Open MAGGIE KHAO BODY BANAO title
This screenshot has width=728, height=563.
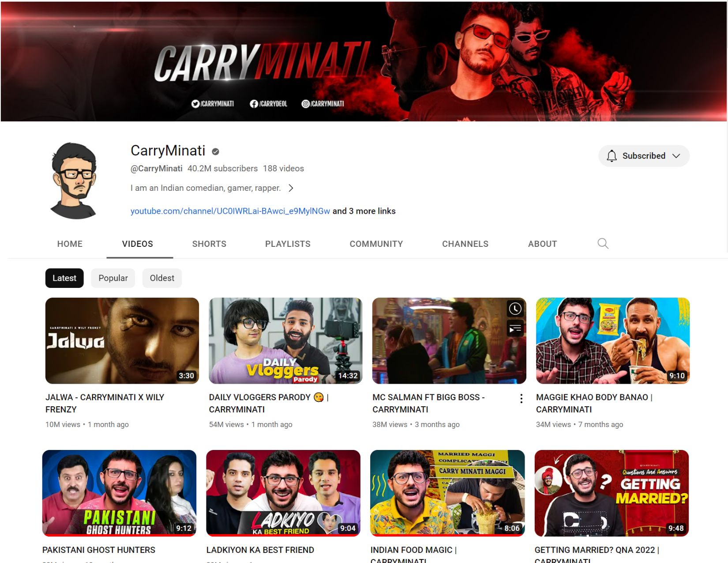click(x=594, y=403)
